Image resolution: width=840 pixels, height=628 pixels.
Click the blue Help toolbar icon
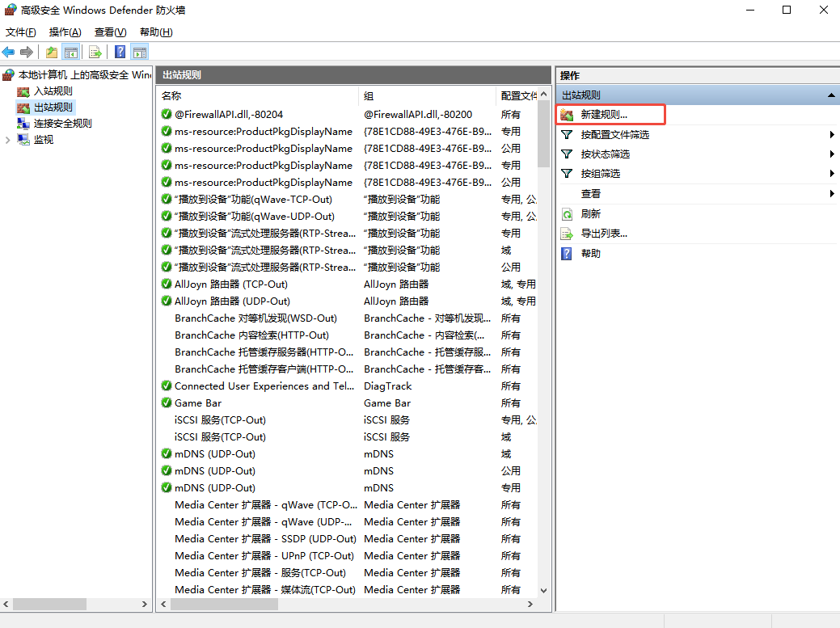point(120,52)
